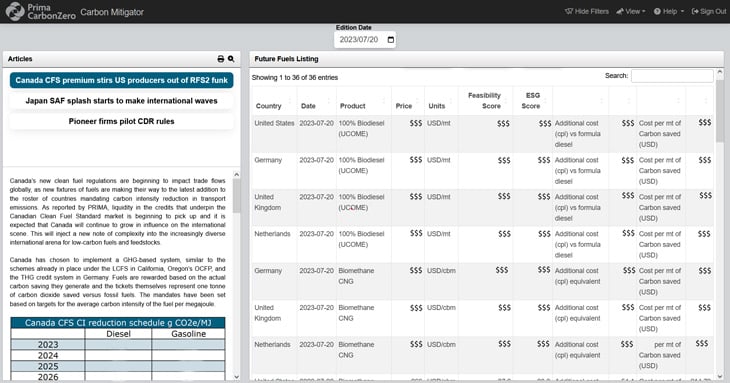Image resolution: width=730 pixels, height=383 pixels.
Task: Click United Kingdom in Biomethane CNG row
Action: click(268, 313)
